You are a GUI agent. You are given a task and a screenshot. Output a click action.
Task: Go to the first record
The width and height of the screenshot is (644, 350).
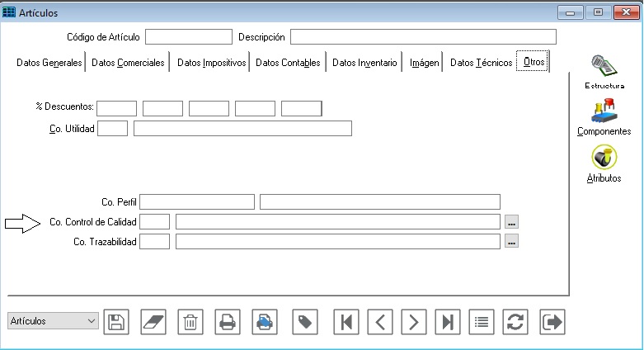point(346,322)
